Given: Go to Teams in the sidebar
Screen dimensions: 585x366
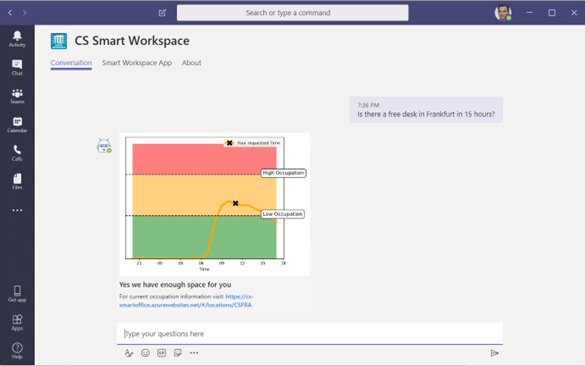Looking at the screenshot, I should [17, 96].
